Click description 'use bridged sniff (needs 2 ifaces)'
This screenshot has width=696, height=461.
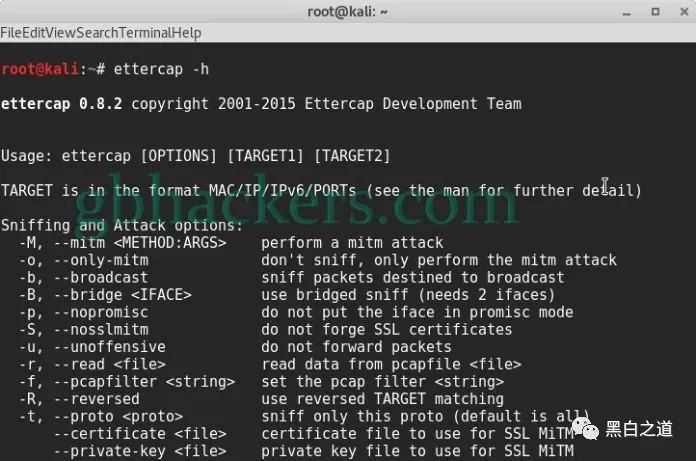point(408,295)
